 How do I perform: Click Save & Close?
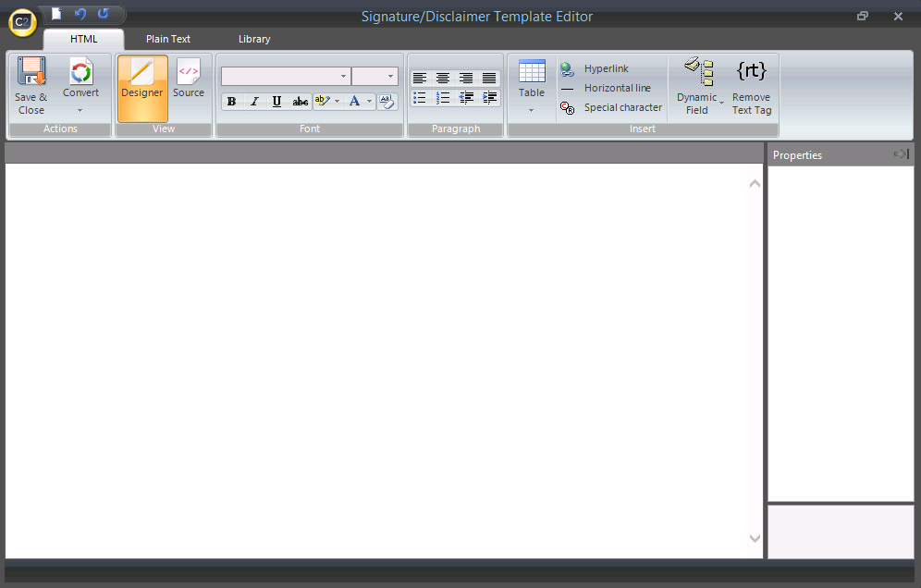31,86
